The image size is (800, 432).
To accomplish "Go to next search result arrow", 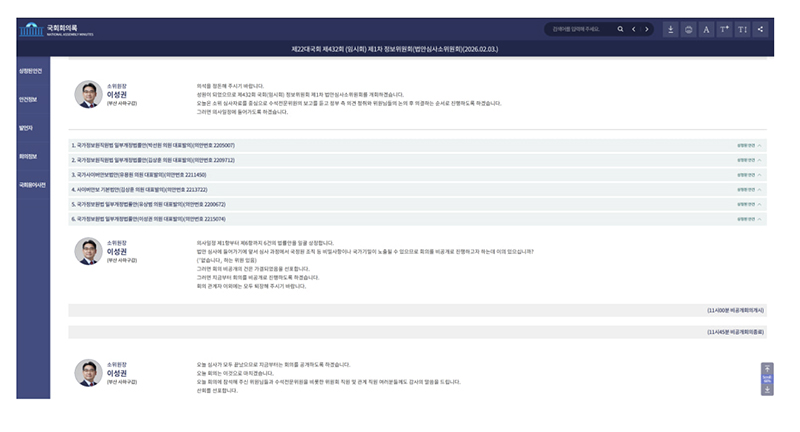I will pyautogui.click(x=647, y=29).
